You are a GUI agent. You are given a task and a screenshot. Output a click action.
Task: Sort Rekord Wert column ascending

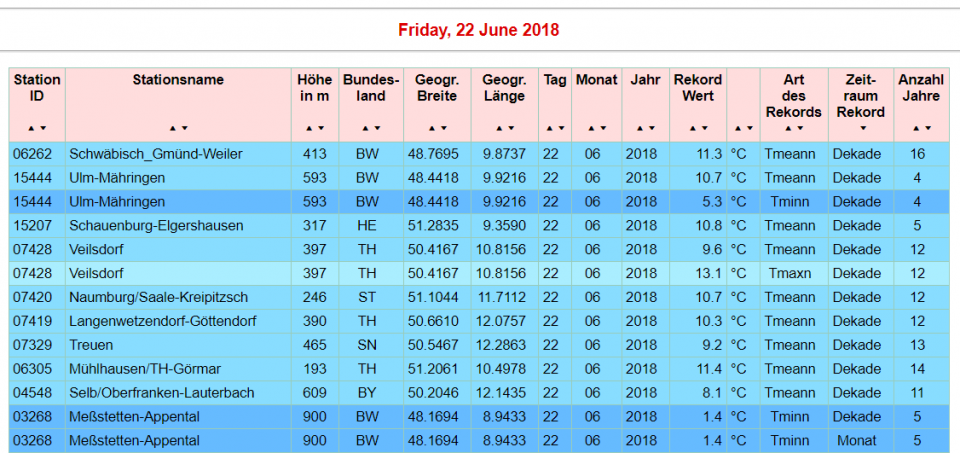(x=691, y=129)
